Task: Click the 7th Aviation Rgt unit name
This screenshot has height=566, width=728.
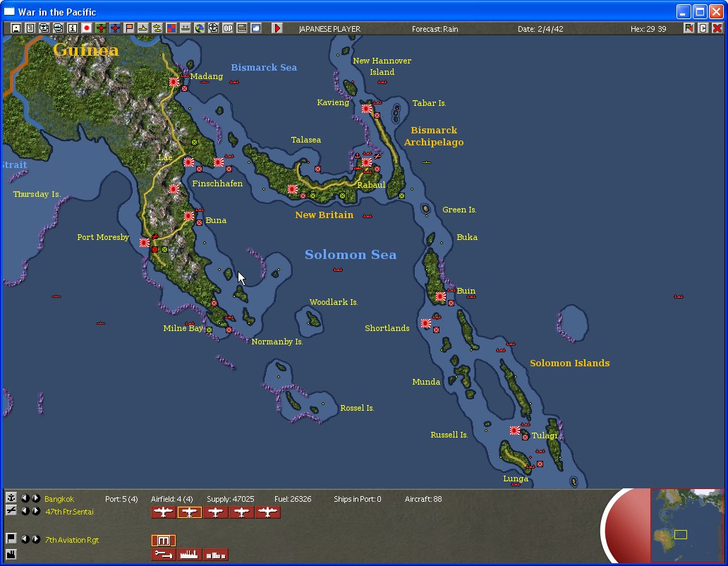Action: tap(71, 540)
